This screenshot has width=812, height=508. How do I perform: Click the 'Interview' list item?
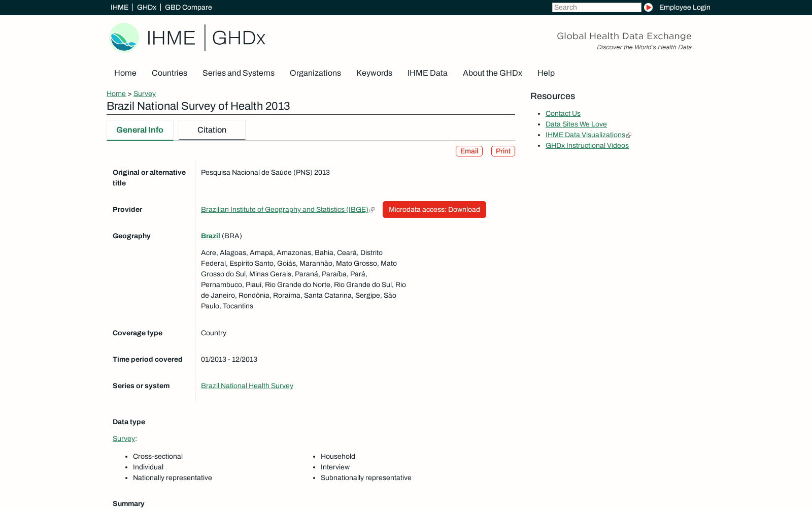point(335,467)
